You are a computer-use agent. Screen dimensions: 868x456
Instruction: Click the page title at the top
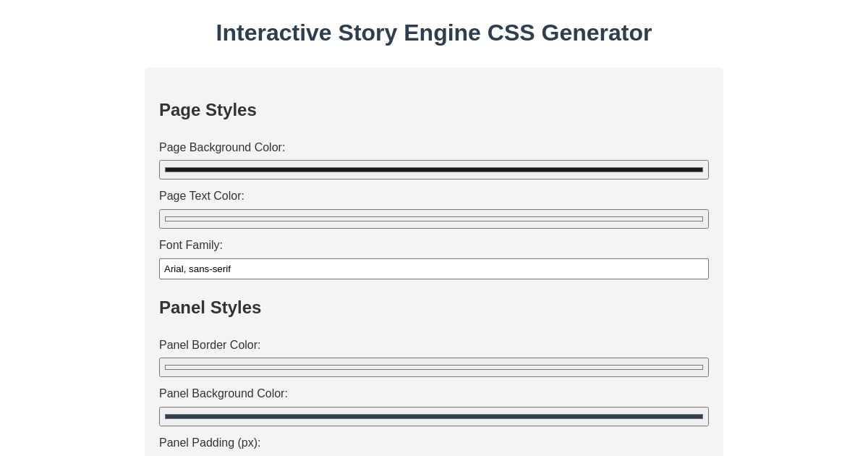coord(434,33)
